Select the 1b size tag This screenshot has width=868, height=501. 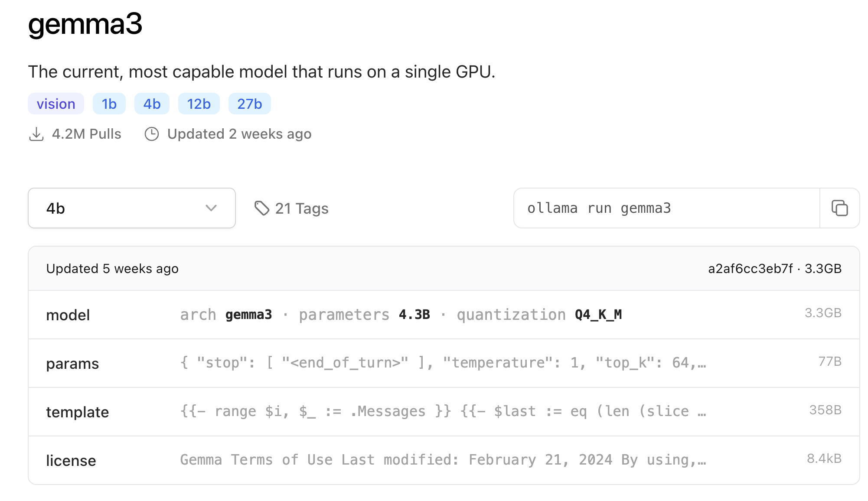pyautogui.click(x=109, y=104)
